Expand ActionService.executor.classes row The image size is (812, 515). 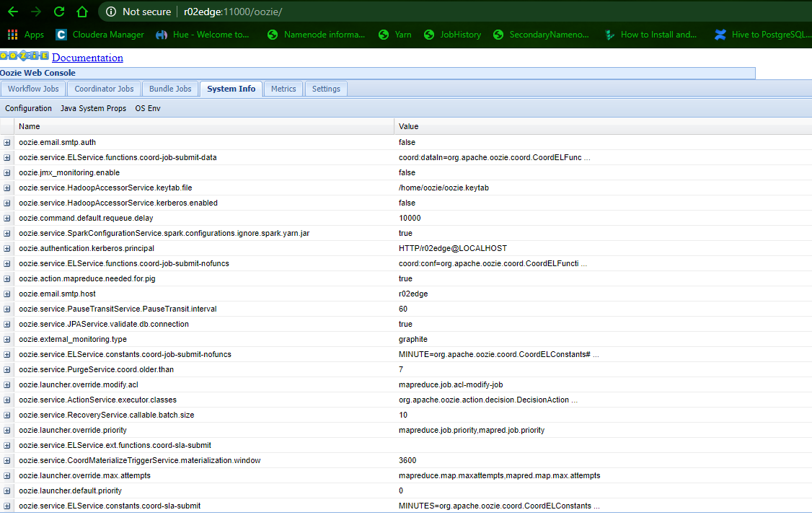(6, 400)
